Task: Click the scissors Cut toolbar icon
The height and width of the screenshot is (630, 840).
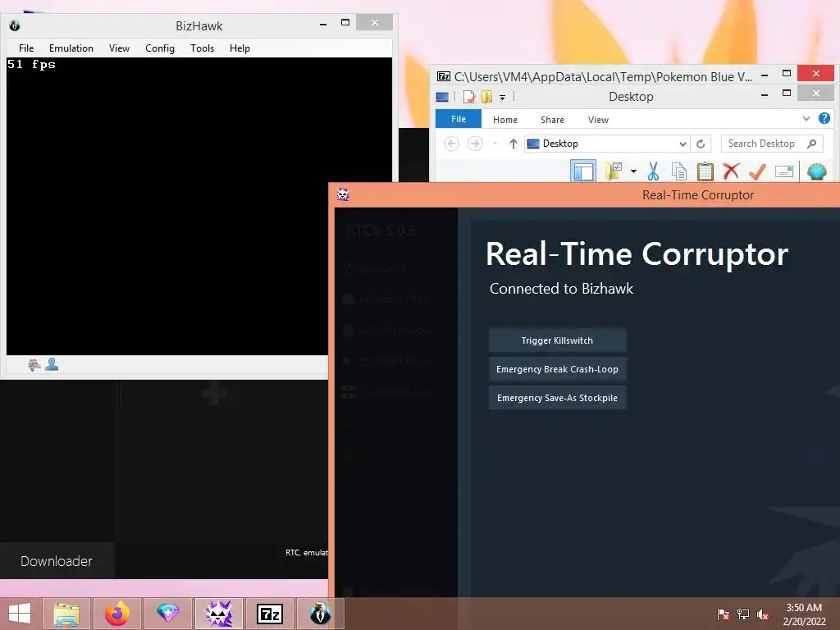Action: tap(653, 171)
